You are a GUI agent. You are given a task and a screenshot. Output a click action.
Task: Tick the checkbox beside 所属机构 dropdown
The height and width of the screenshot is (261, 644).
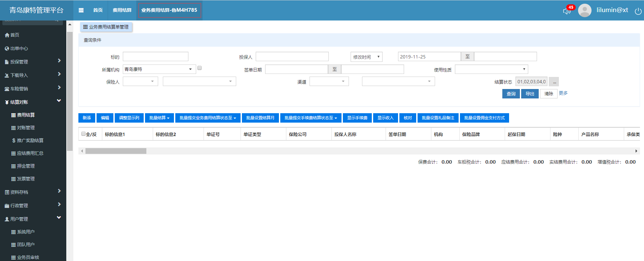tap(200, 68)
